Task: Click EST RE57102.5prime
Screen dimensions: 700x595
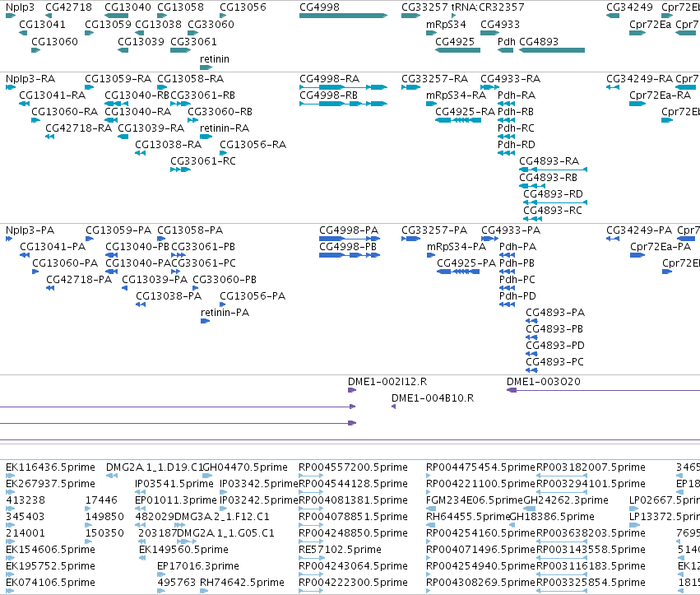Action: pos(340,550)
